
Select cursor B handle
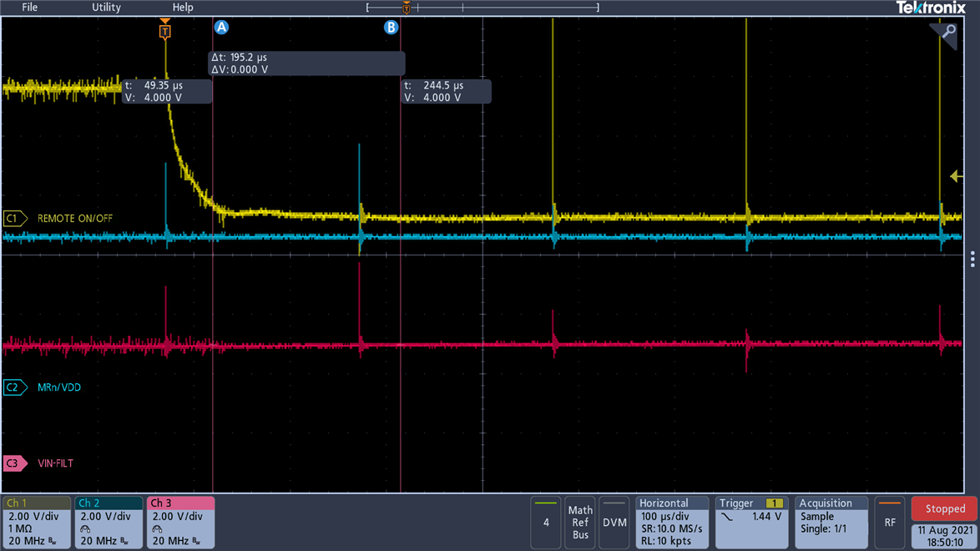(x=391, y=28)
